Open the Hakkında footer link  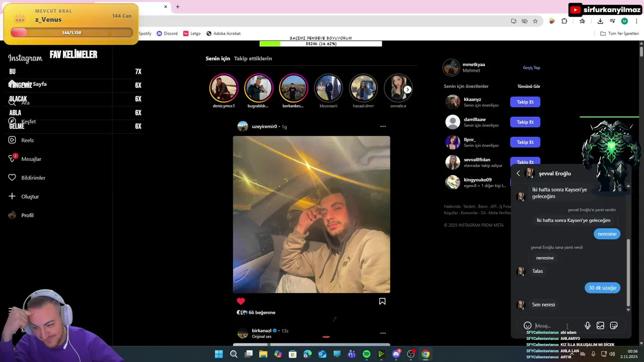(451, 206)
